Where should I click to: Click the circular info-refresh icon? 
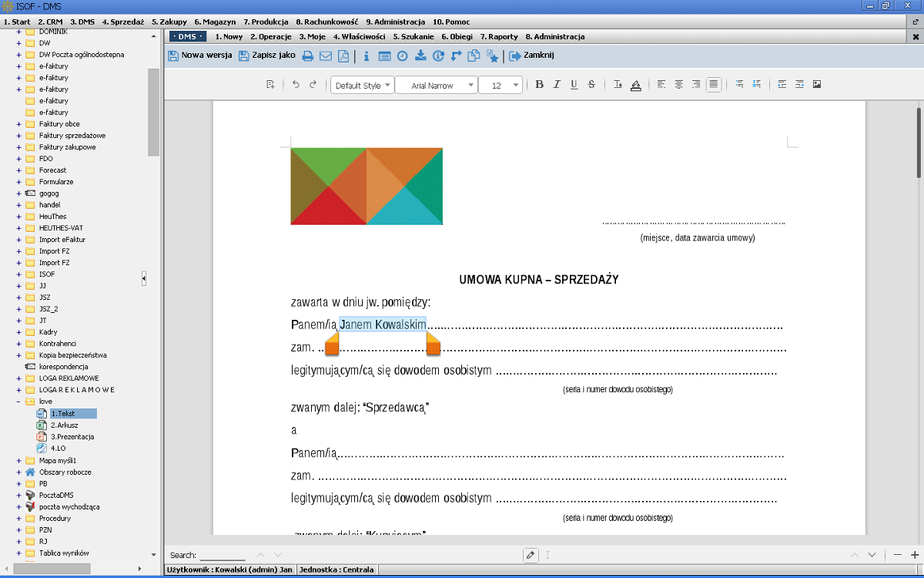tap(438, 55)
